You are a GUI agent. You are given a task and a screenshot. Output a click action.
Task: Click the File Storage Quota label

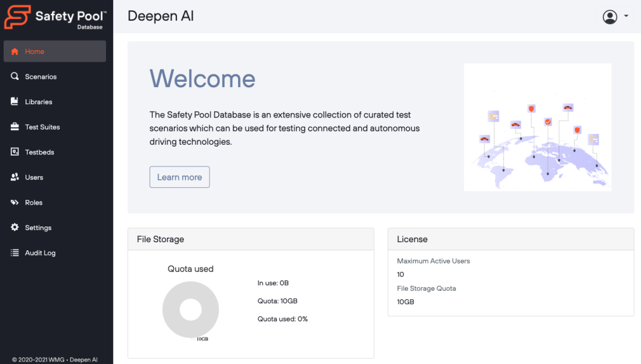[427, 288]
